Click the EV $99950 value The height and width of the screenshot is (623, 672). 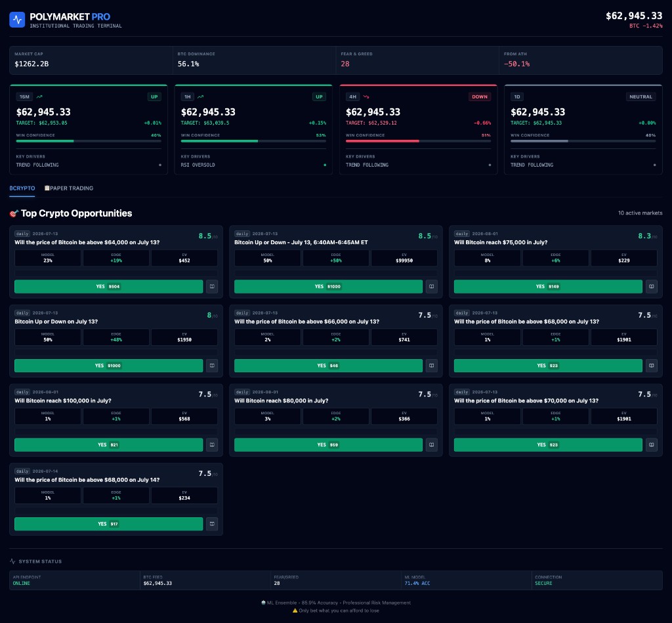(x=404, y=261)
